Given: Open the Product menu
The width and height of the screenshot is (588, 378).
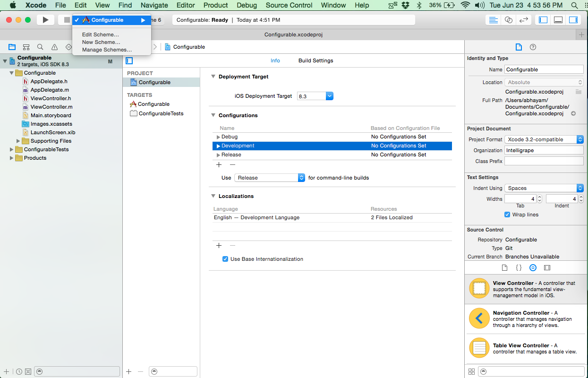Looking at the screenshot, I should click(216, 5).
